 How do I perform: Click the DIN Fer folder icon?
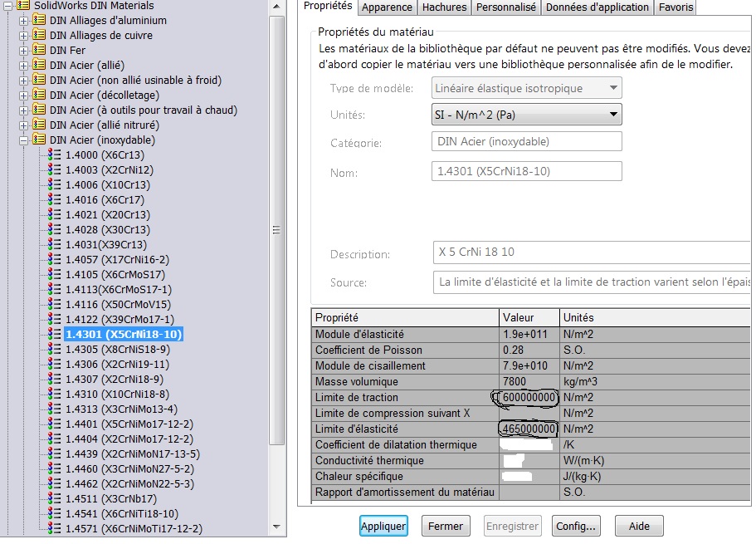[39, 50]
